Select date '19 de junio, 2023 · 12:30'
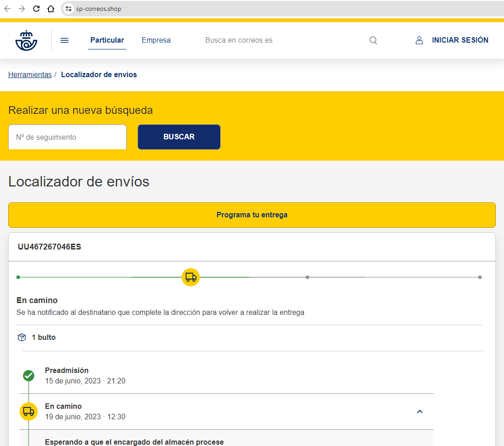The height and width of the screenshot is (446, 504). 85,417
